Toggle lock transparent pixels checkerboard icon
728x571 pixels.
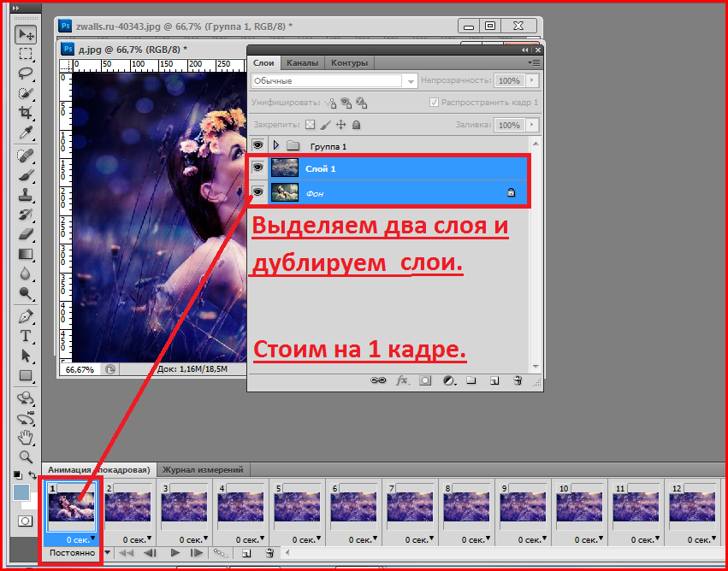(311, 124)
